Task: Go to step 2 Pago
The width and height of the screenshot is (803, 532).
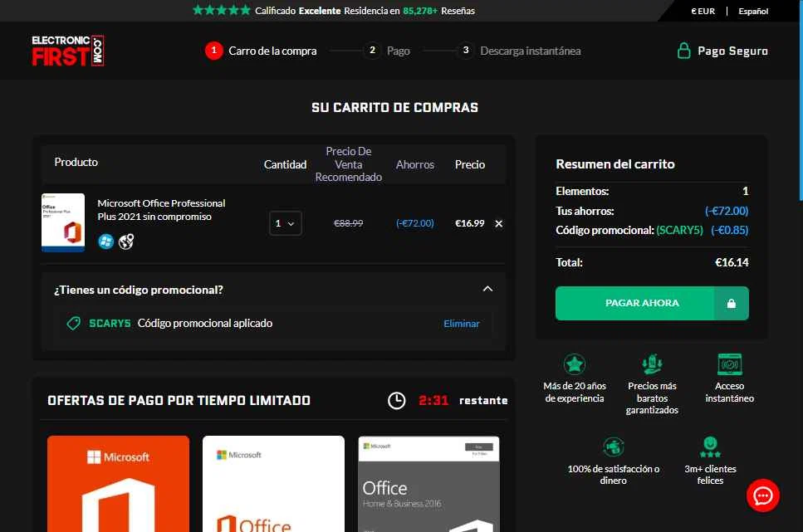Action: point(387,51)
